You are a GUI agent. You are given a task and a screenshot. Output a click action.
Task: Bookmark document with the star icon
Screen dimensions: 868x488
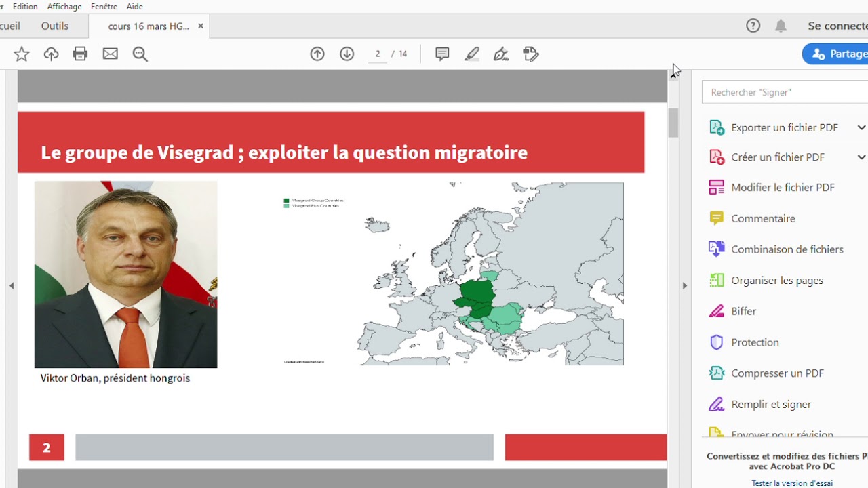pyautogui.click(x=22, y=54)
